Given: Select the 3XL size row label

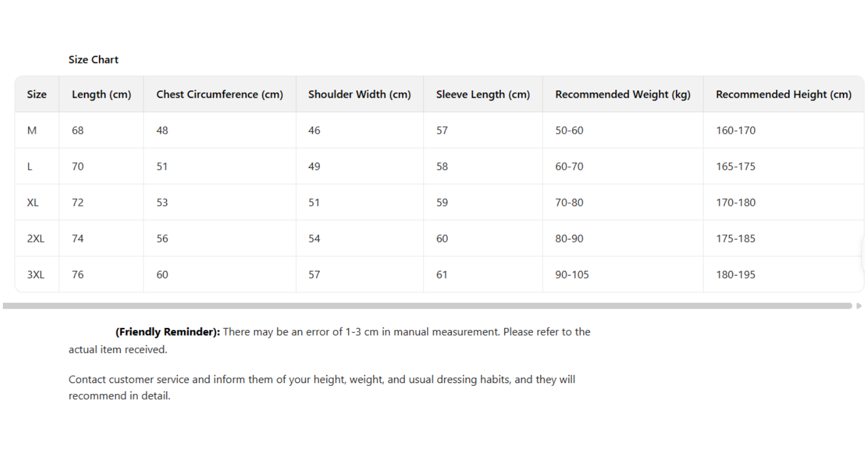Looking at the screenshot, I should (x=35, y=274).
